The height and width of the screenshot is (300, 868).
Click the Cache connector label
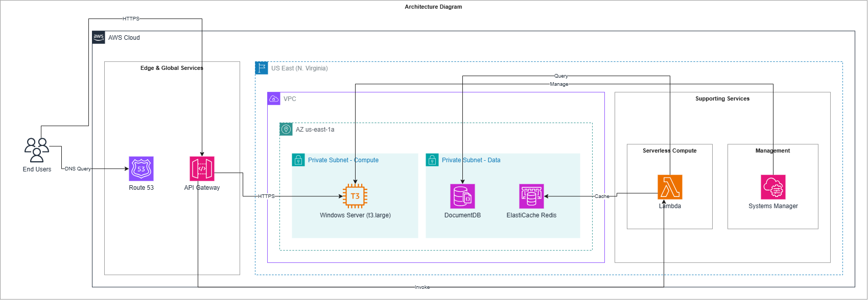602,196
